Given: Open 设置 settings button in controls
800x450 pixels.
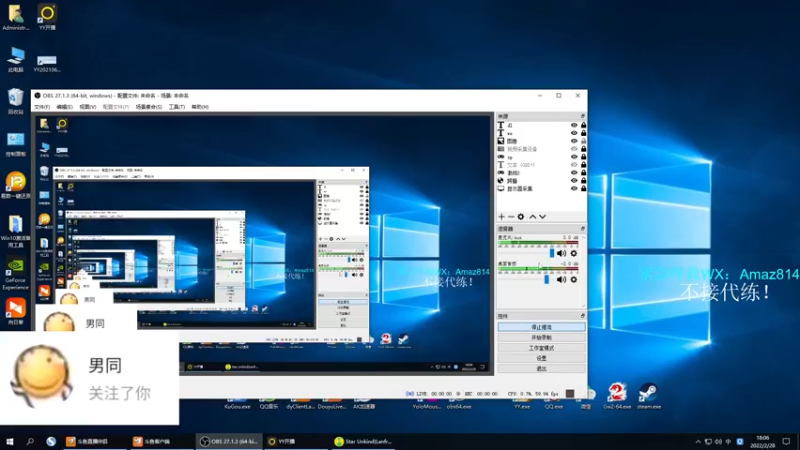Looking at the screenshot, I should pyautogui.click(x=541, y=358).
